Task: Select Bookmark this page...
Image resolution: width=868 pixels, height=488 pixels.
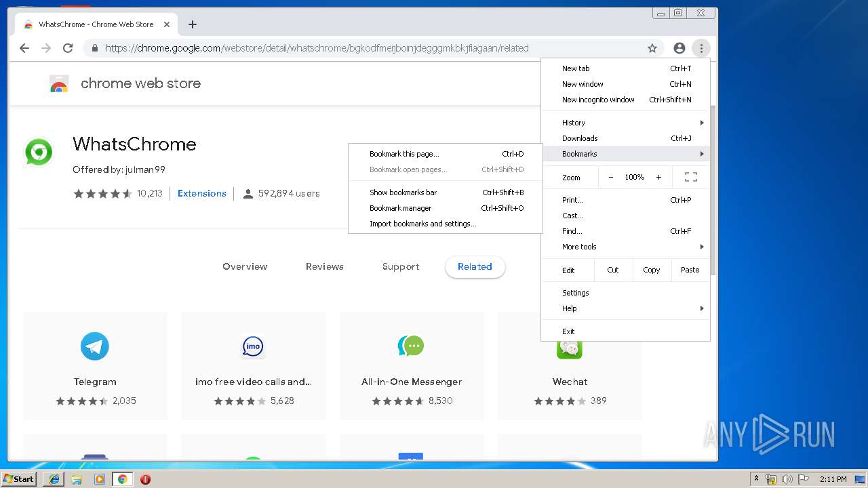Action: click(446, 154)
